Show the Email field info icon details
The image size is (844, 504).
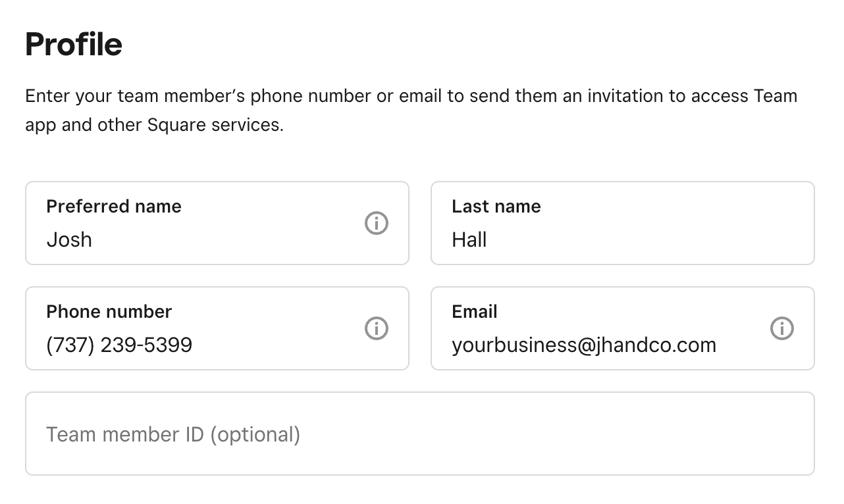point(782,328)
